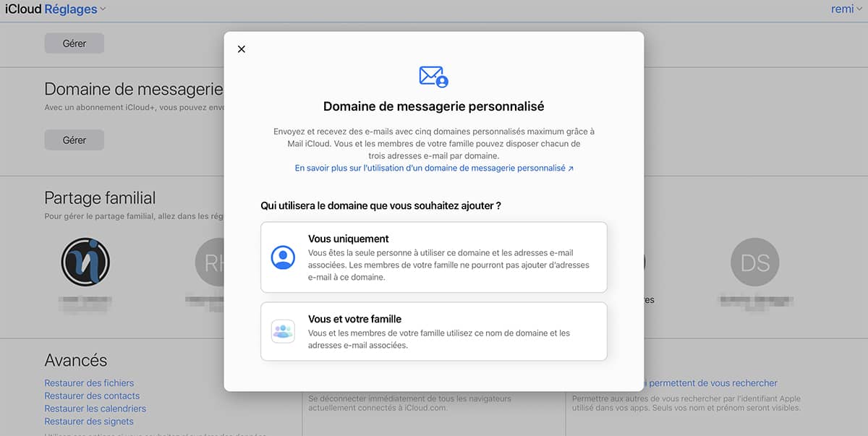The height and width of the screenshot is (436, 868).
Task: Close the custom email domain dialog
Action: tap(242, 49)
